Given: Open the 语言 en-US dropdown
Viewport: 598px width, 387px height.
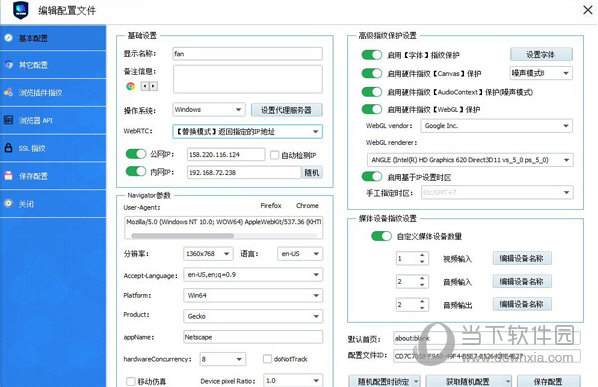Looking at the screenshot, I should (x=300, y=254).
